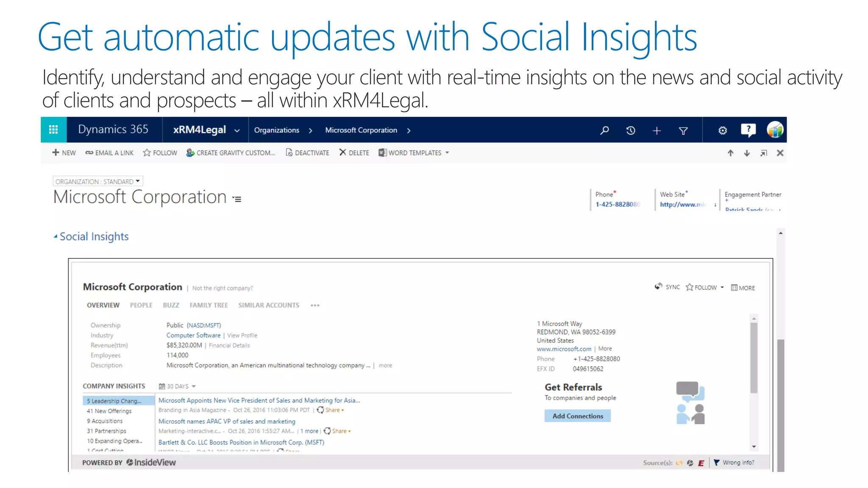This screenshot has width=868, height=488.
Task: Expand description with more link
Action: pyautogui.click(x=385, y=365)
